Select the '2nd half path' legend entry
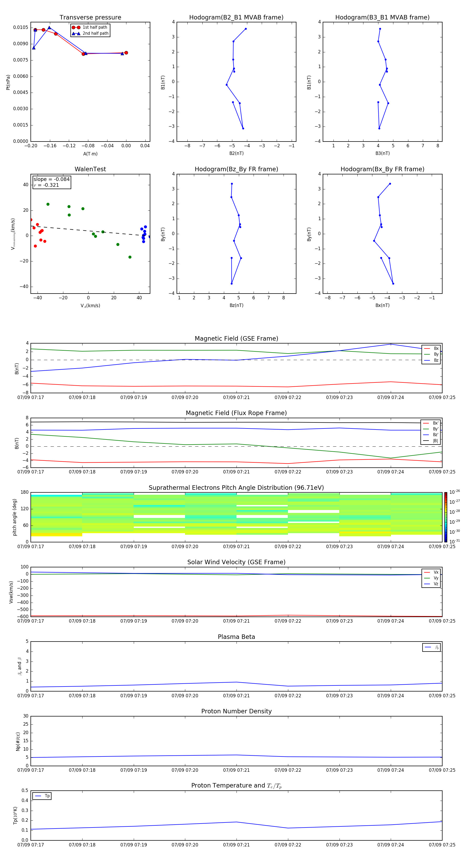 (x=90, y=33)
